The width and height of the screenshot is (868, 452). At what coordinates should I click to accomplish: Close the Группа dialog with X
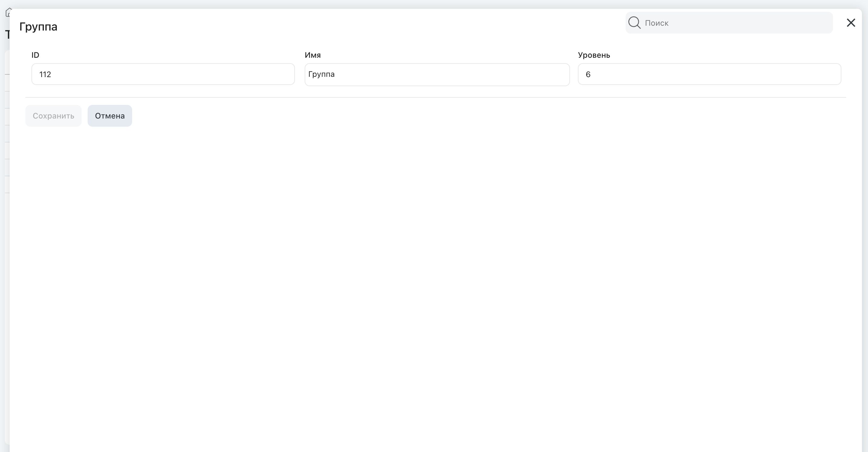851,23
